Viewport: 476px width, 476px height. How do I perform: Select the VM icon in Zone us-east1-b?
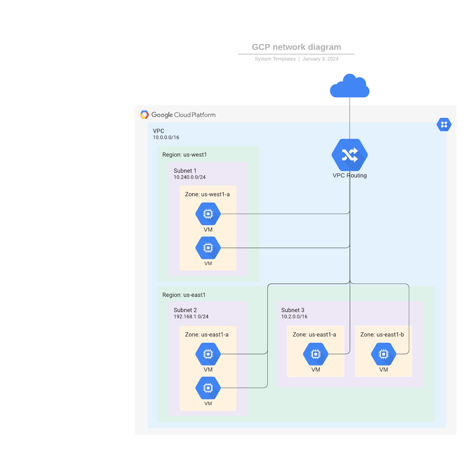pos(383,354)
